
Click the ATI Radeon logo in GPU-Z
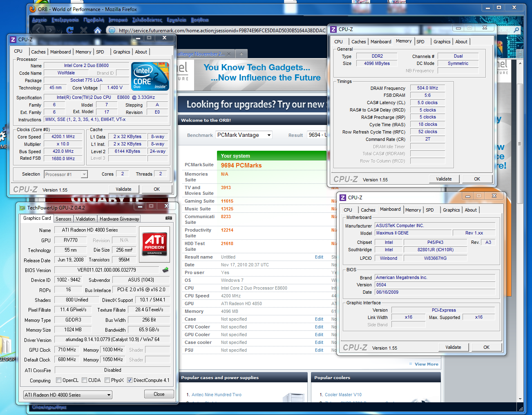pyautogui.click(x=154, y=244)
